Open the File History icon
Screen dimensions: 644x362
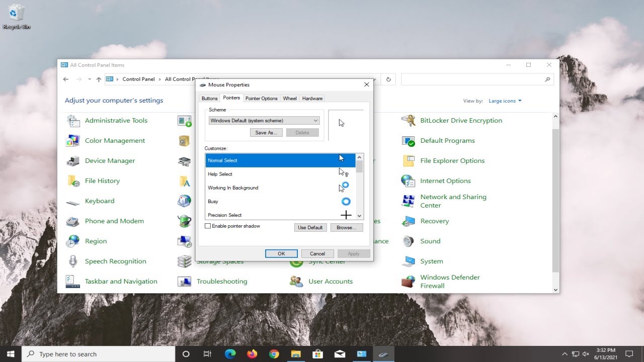(x=73, y=181)
